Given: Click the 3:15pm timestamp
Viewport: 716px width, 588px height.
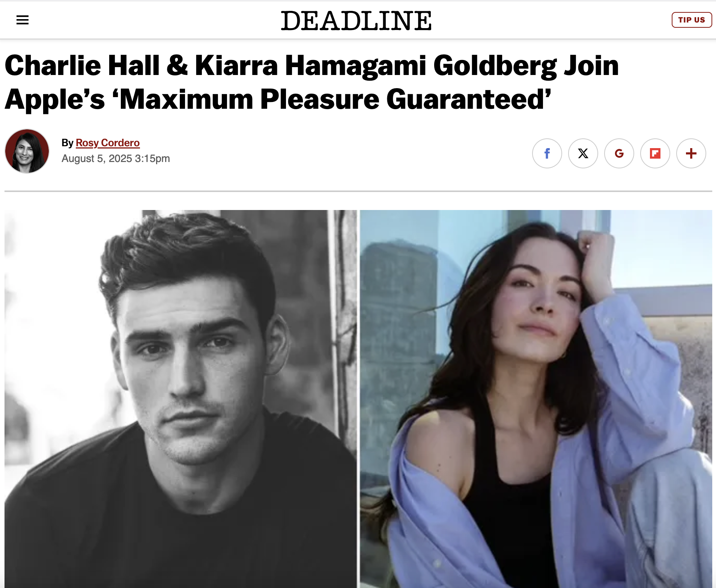Looking at the screenshot, I should click(152, 159).
